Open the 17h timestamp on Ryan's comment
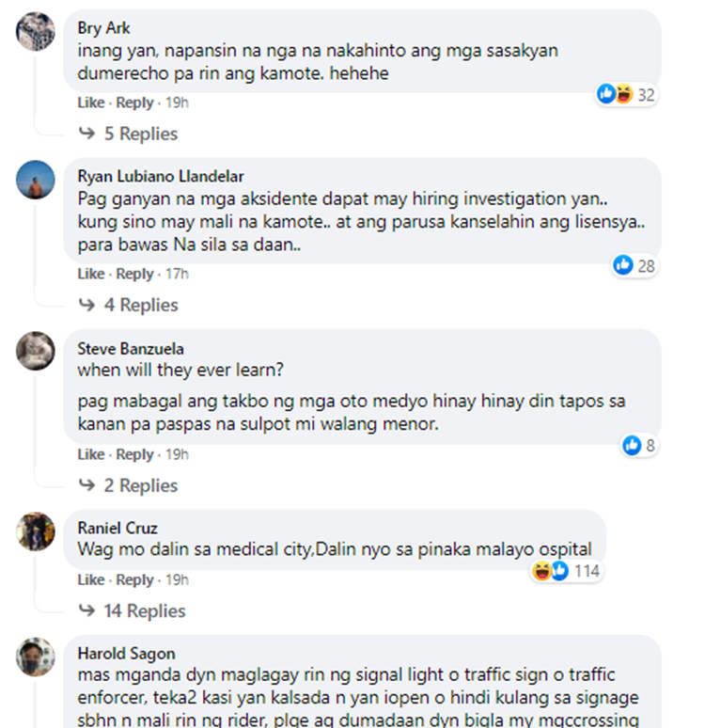Viewport: 705px width, 728px height. pyautogui.click(x=177, y=274)
